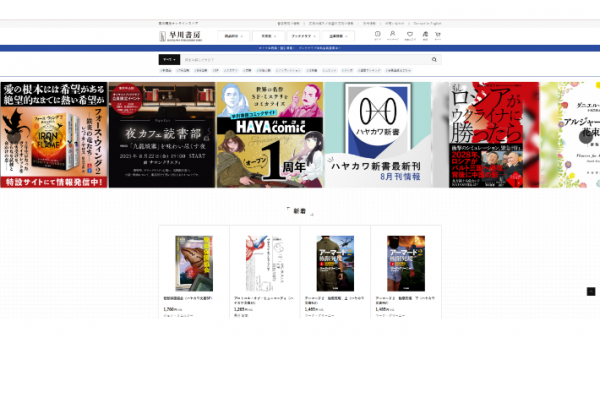600x400 pixels.
Task: Click the icon left of the cart
Action: tap(425, 35)
